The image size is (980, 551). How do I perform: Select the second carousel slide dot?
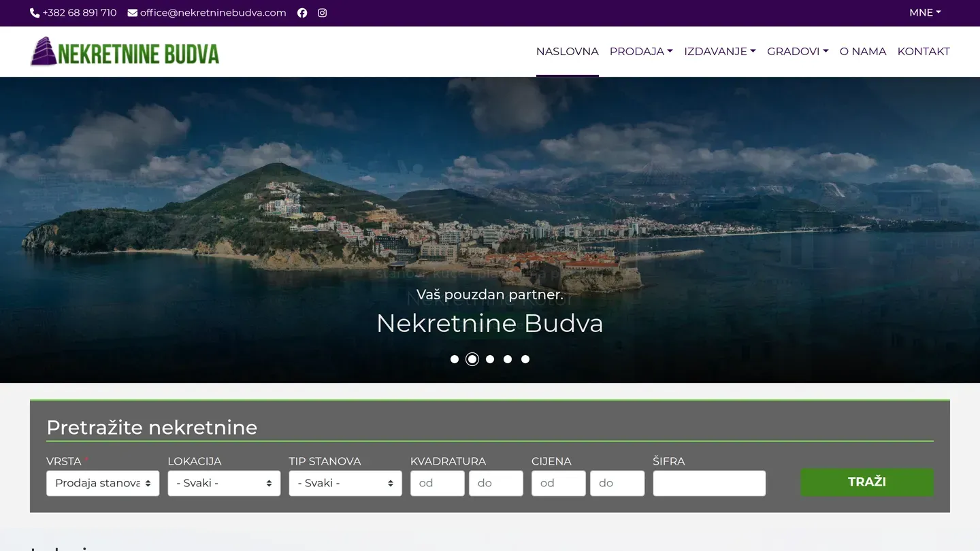(472, 359)
